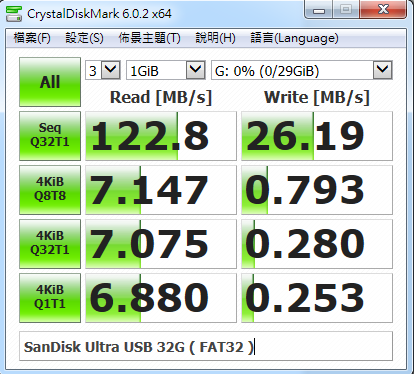Click the Write [MB/s] column header
The width and height of the screenshot is (414, 374).
click(x=317, y=98)
